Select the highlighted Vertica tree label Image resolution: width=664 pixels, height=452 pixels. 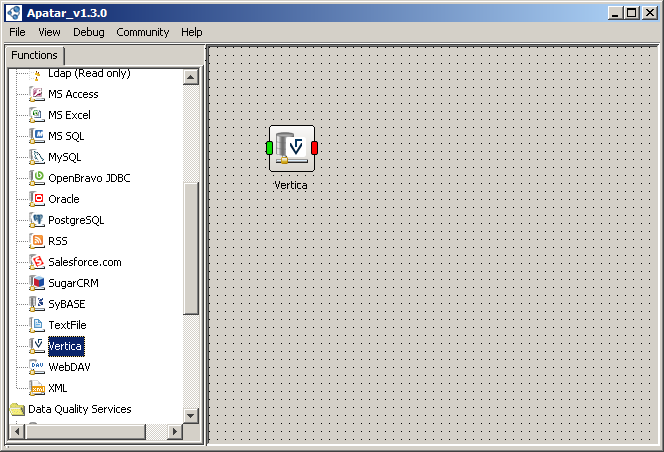[66, 346]
